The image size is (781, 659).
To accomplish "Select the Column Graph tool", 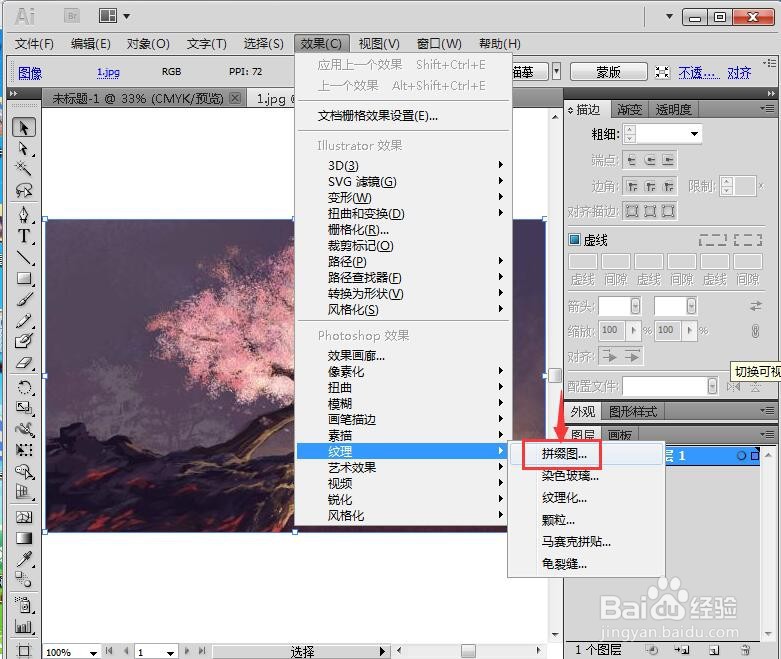I will point(23,626).
